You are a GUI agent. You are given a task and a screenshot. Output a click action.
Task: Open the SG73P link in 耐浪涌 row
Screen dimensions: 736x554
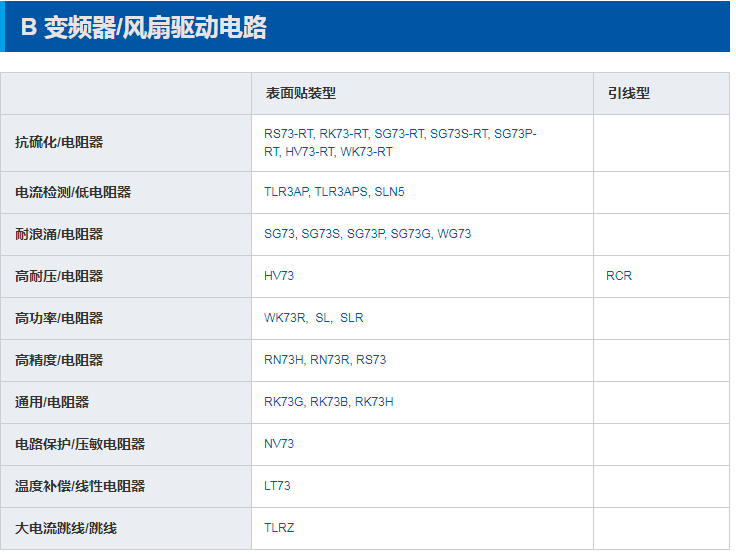[366, 234]
